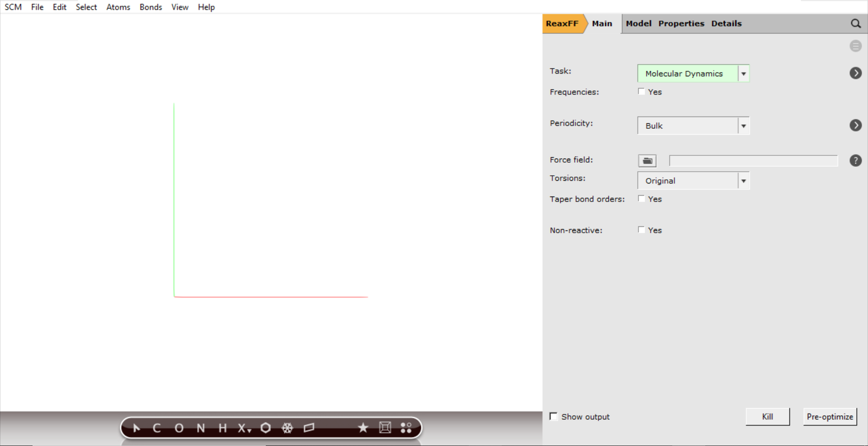Open the Torsions Original dropdown
The image size is (868, 446).
point(693,181)
